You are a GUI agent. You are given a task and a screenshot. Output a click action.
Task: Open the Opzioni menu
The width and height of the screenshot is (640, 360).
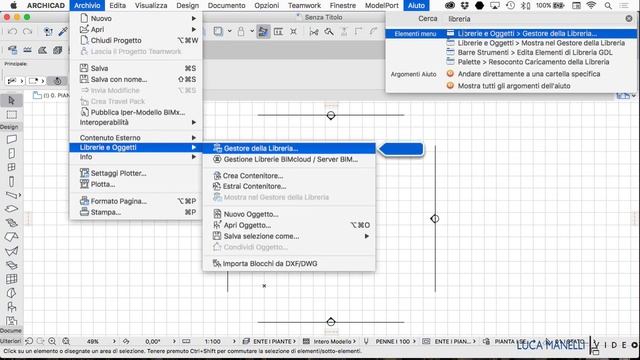(267, 5)
